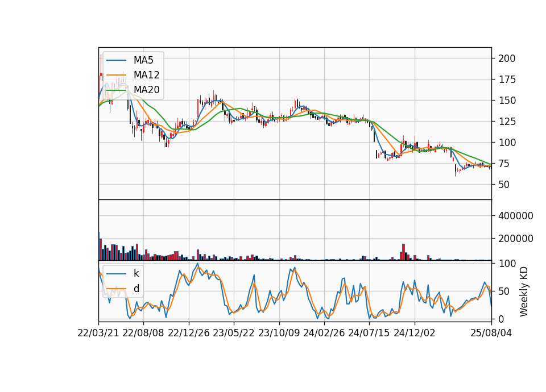Screen dimensions: 546x392
Task: Click the MA5 legend label
Action: (143, 60)
